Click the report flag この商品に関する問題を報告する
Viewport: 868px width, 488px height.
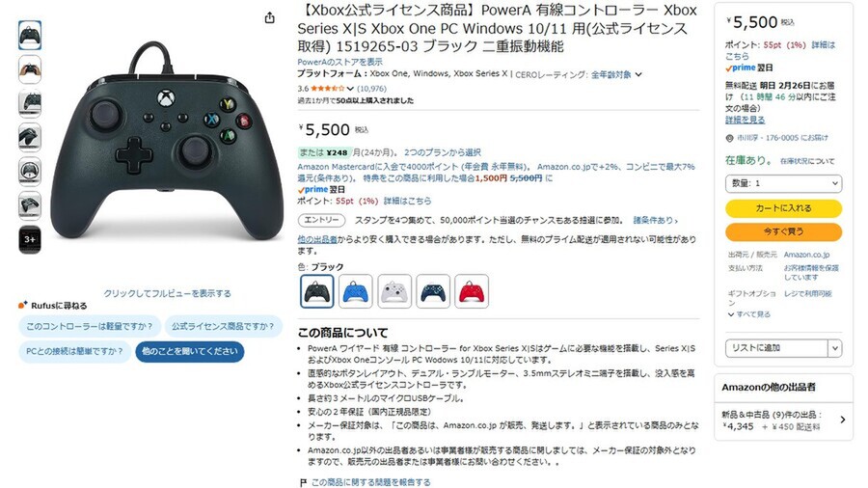pyautogui.click(x=366, y=482)
